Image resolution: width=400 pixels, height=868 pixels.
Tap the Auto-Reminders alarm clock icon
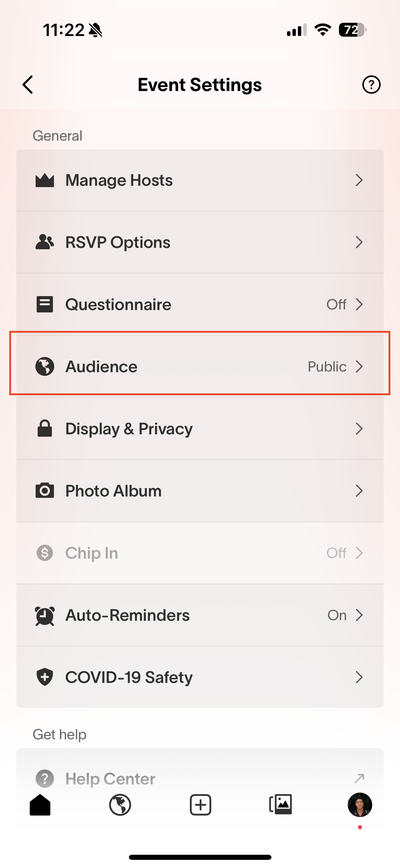coord(45,615)
